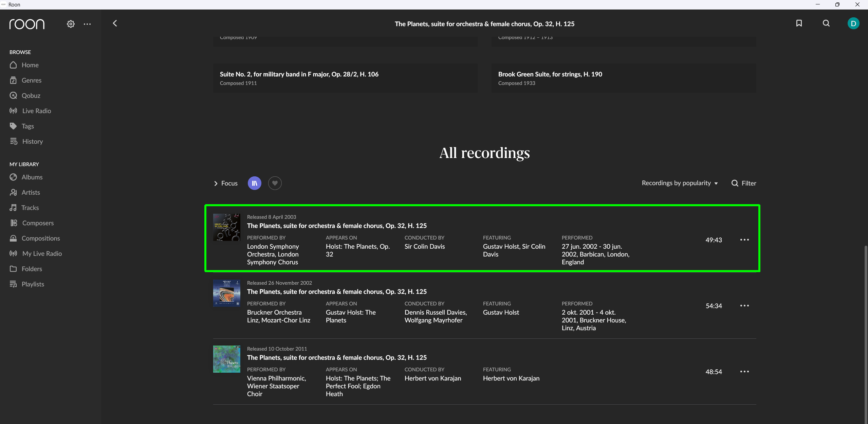Click the Playlists icon

coord(13,284)
